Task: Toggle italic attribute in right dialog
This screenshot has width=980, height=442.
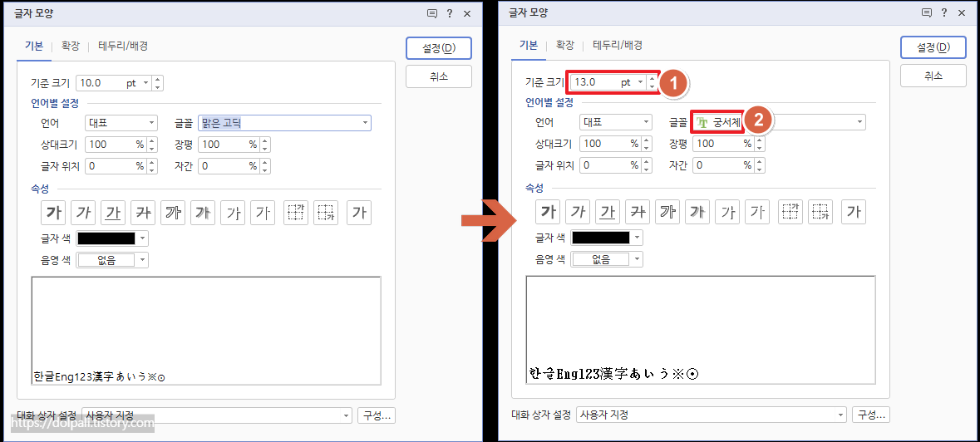Action: (x=577, y=212)
